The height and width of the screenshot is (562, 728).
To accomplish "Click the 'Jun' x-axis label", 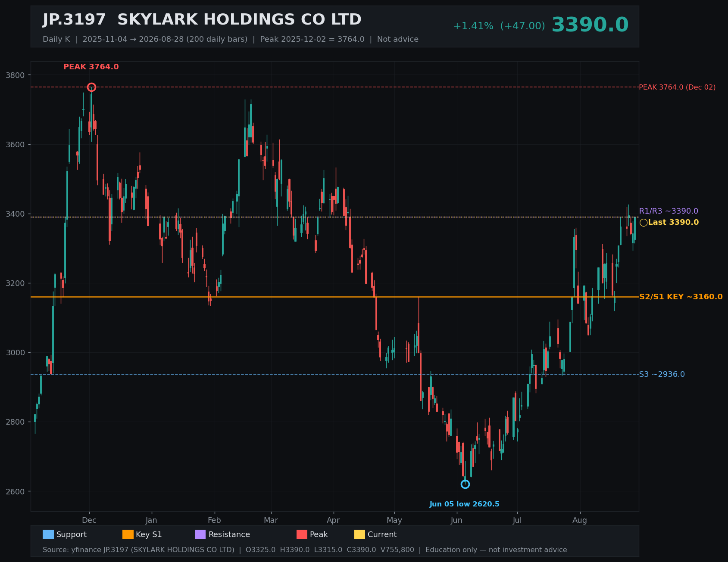I will pos(456,520).
